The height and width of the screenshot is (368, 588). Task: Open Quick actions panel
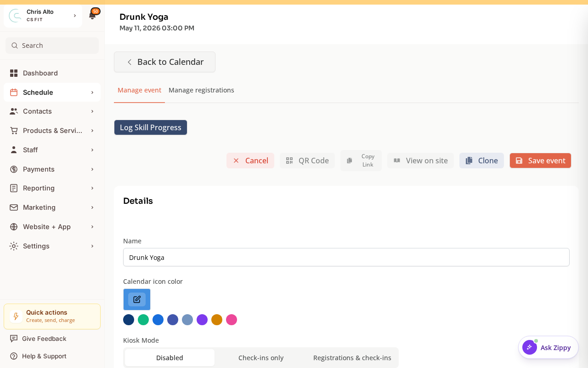52,316
